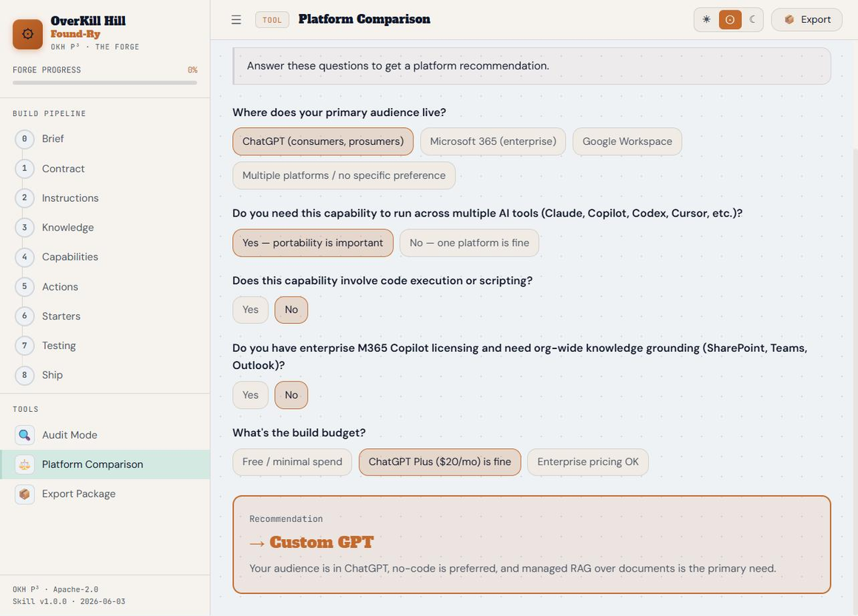Select ChatGPT (consumers, prosumers) audience option
858x616 pixels.
[x=322, y=142]
